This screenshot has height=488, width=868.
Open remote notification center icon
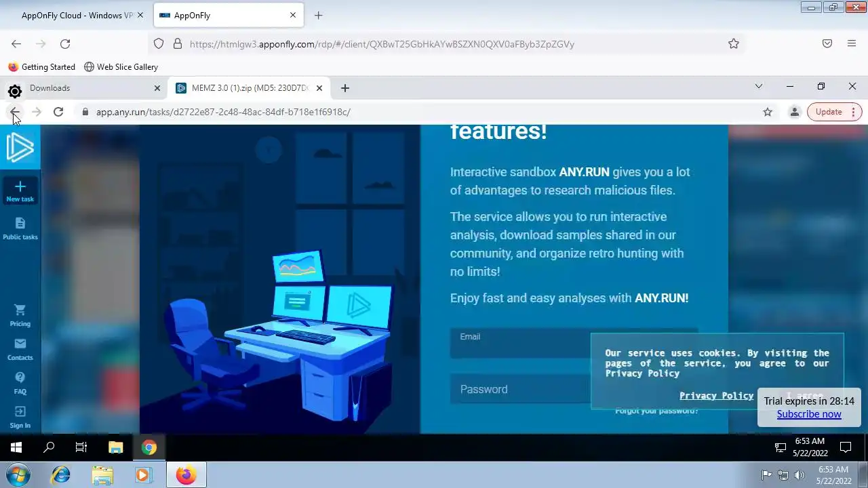point(846,447)
